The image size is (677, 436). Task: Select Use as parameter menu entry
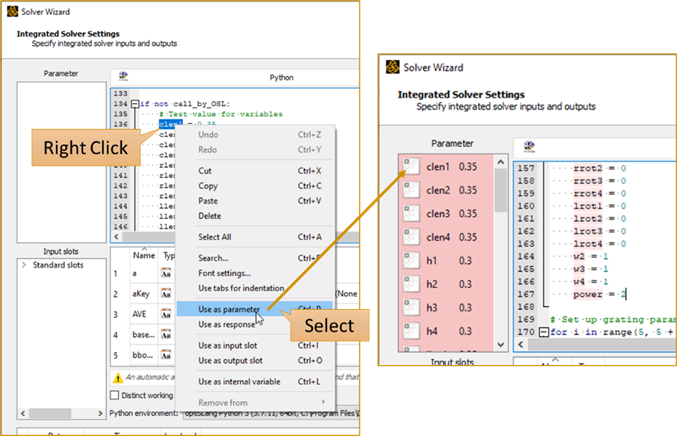(256, 309)
